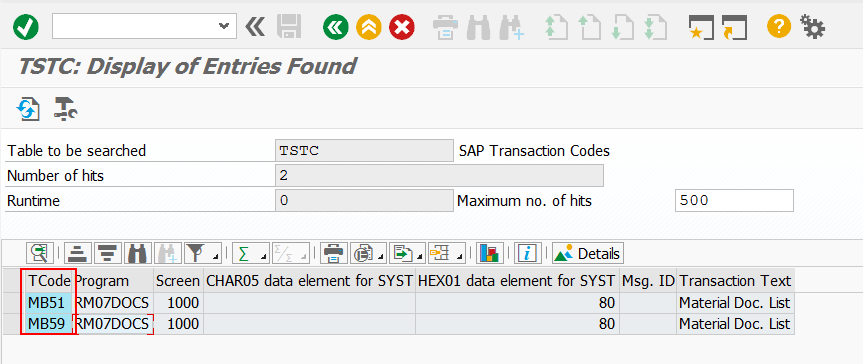Open the Total sigma dropdown
Screen dimensions: 863x364
coord(250,253)
